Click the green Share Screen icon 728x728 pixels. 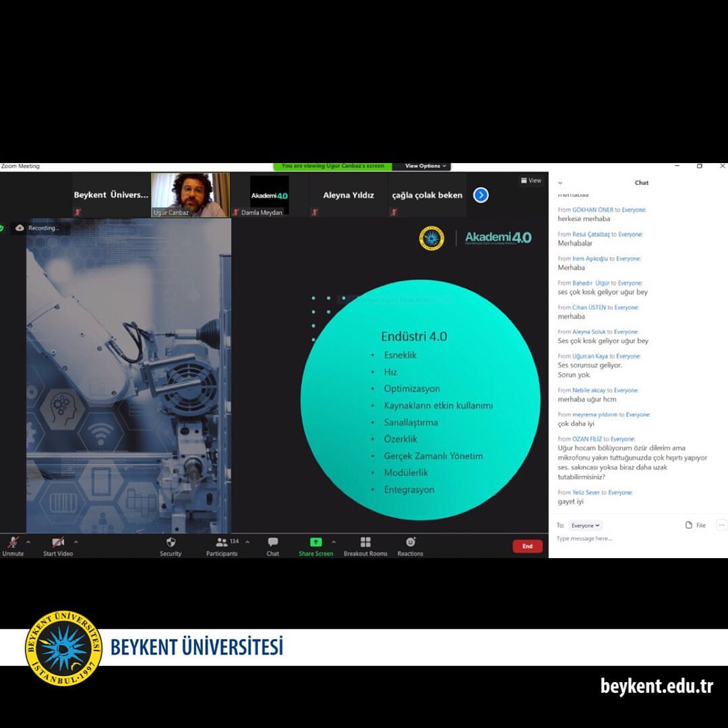[x=315, y=542]
